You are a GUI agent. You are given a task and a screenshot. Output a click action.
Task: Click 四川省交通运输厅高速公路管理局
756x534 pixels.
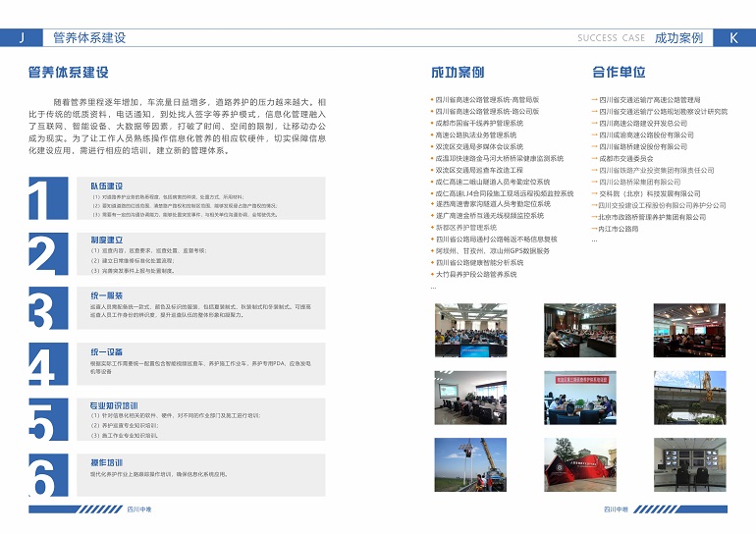pyautogui.click(x=650, y=100)
